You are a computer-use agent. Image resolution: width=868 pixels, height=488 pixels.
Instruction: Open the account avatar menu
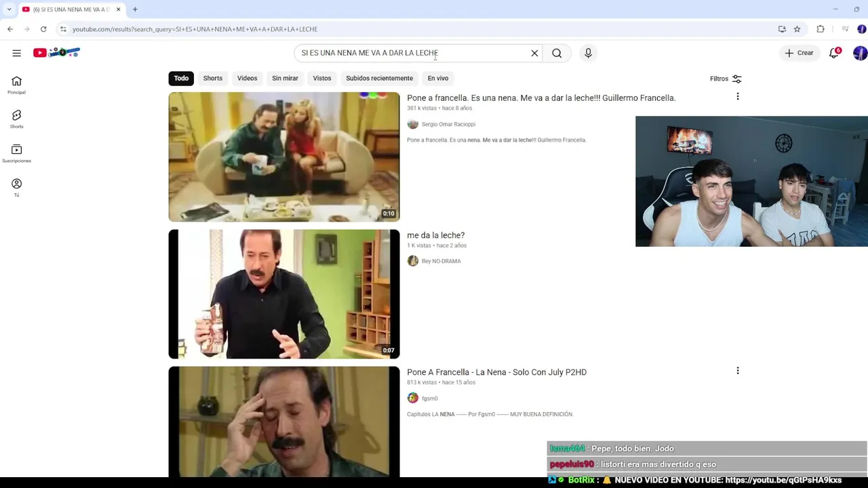[x=860, y=53]
